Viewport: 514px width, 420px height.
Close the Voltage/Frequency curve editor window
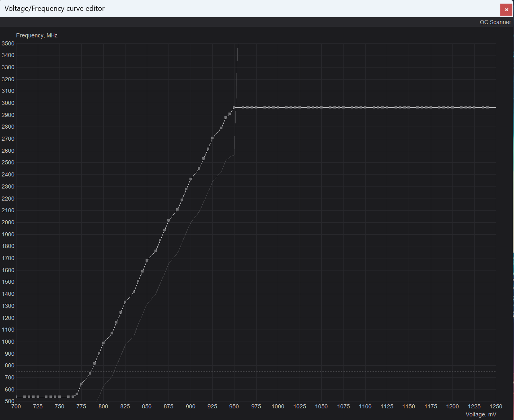(x=506, y=10)
